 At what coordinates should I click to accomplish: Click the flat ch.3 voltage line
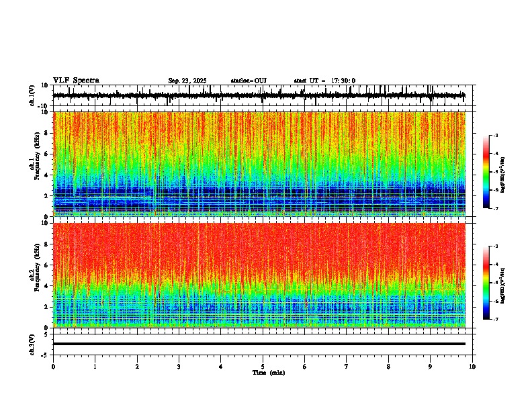tap(259, 344)
